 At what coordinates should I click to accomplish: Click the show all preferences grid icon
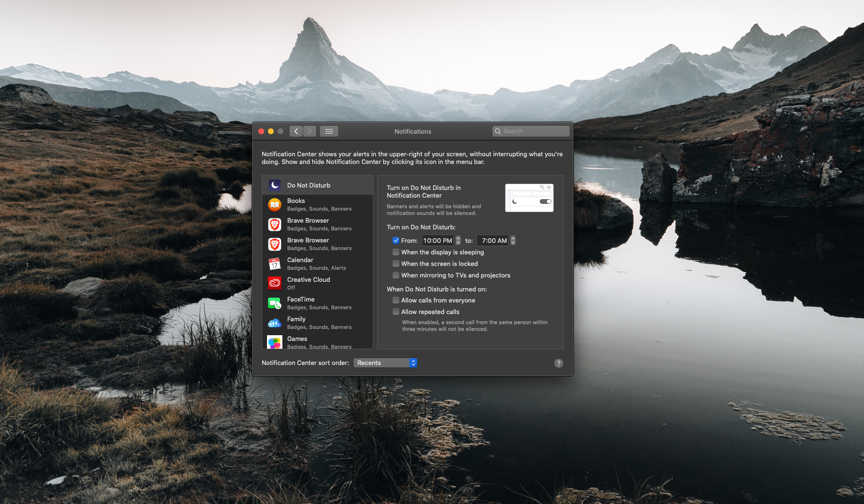[x=329, y=131]
